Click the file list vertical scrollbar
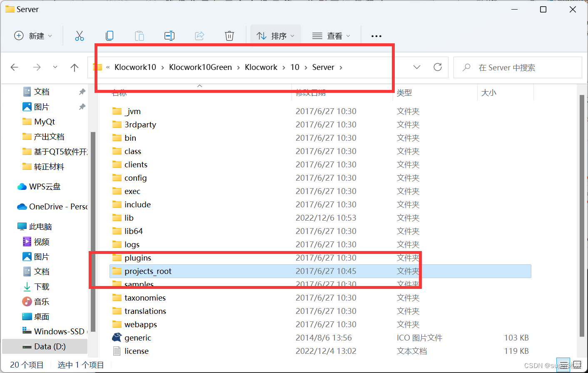This screenshot has width=588, height=373. 582,216
